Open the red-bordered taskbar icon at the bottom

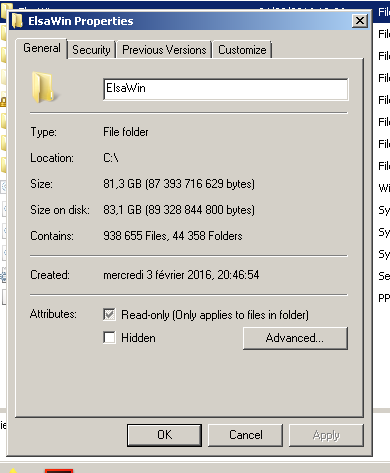tap(59, 471)
